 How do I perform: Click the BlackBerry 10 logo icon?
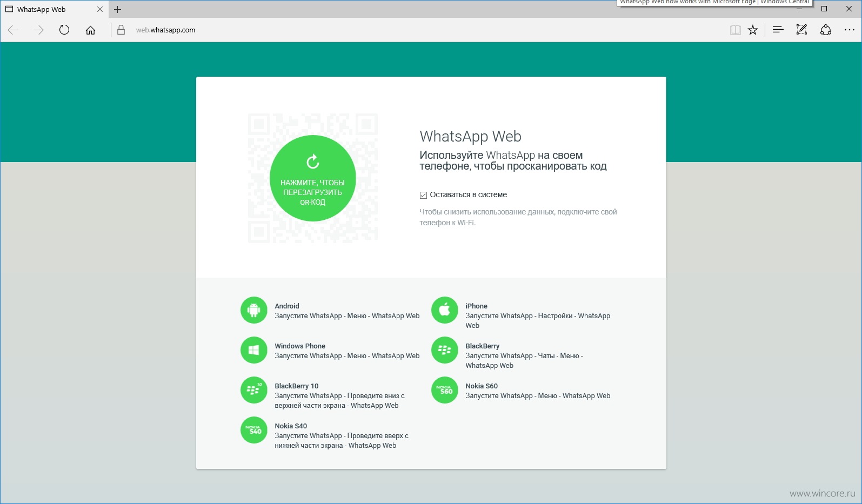(x=254, y=390)
